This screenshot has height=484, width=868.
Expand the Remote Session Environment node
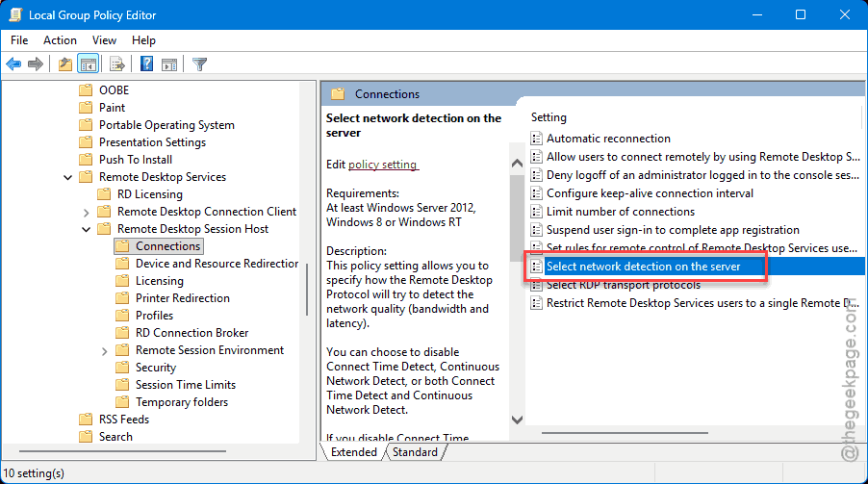pos(104,350)
